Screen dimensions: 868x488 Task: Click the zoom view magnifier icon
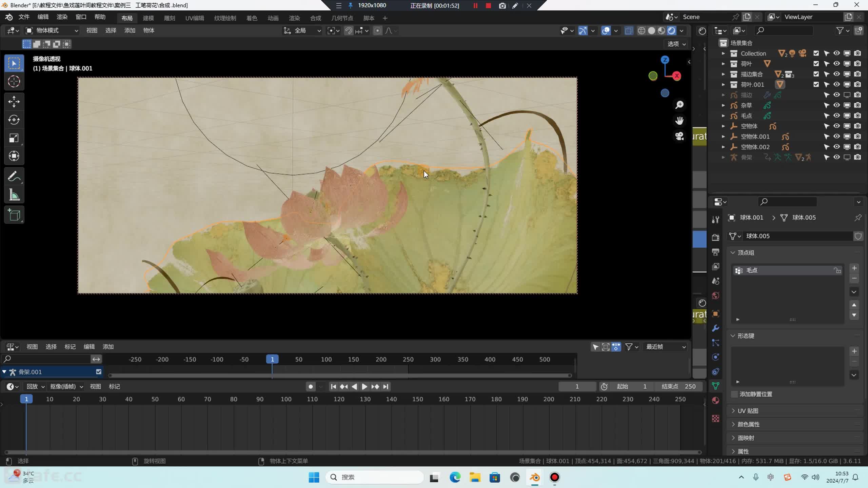(x=679, y=105)
